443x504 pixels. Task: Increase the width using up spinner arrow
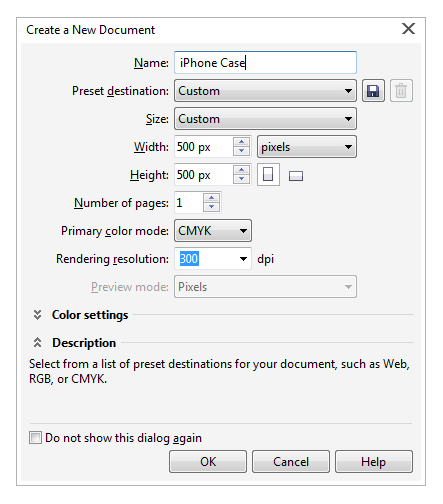[241, 143]
